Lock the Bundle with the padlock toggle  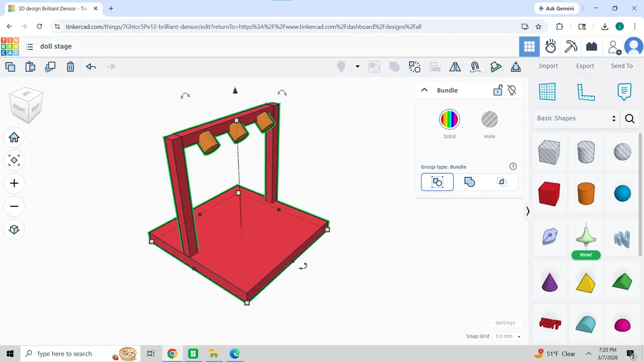[497, 90]
